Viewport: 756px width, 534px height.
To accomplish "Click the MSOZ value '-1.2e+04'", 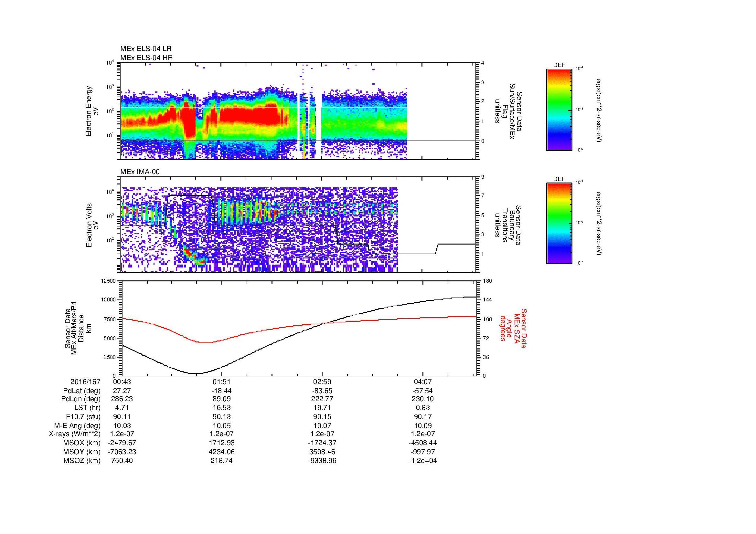I will [422, 461].
